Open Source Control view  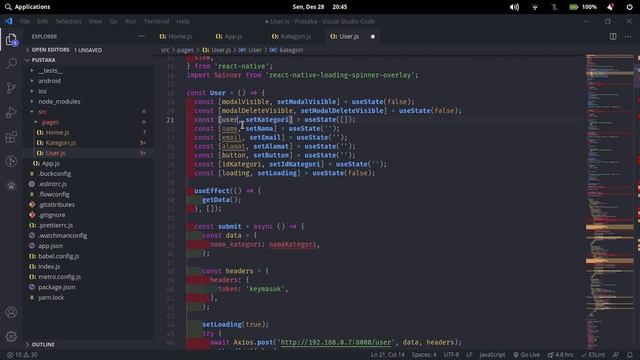point(11,88)
